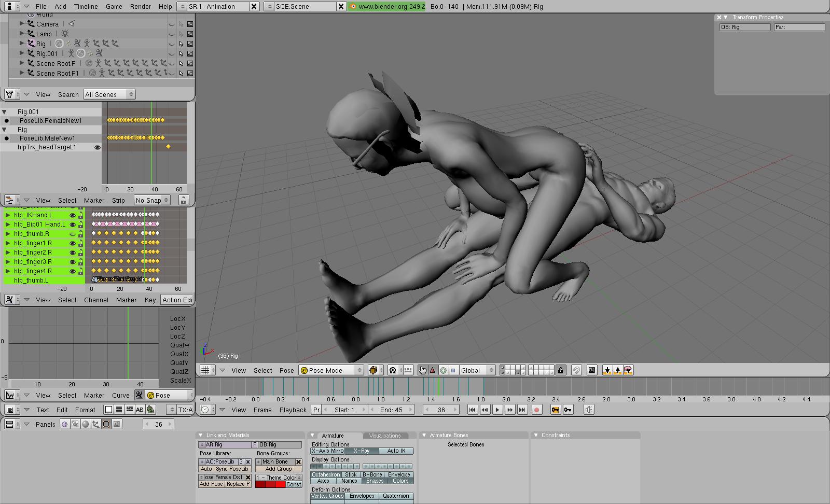830x504 pixels.
Task: Click the red record button
Action: pos(537,410)
